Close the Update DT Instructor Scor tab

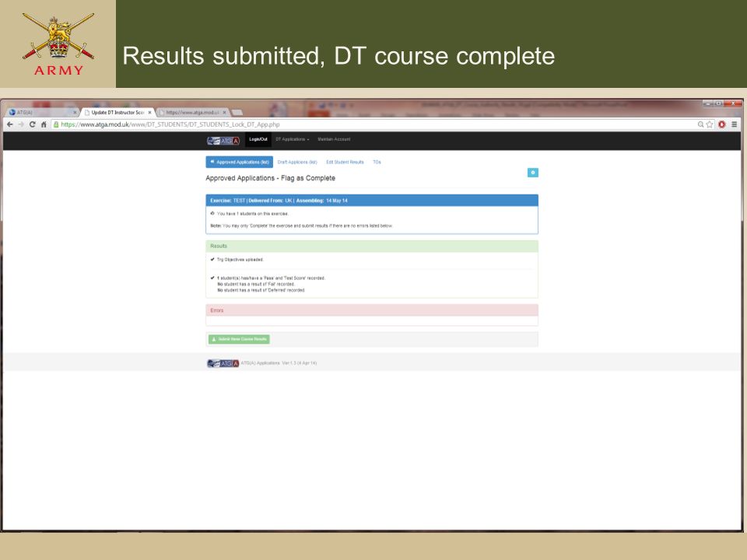point(149,112)
